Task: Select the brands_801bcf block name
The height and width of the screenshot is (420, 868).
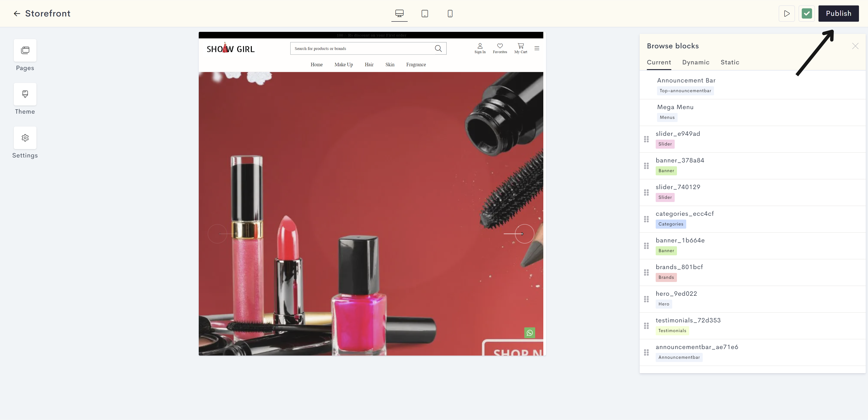Action: click(679, 267)
